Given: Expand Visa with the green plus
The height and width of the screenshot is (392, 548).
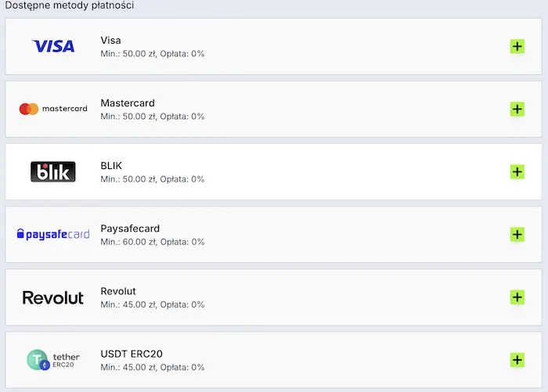Looking at the screenshot, I should pyautogui.click(x=517, y=46).
